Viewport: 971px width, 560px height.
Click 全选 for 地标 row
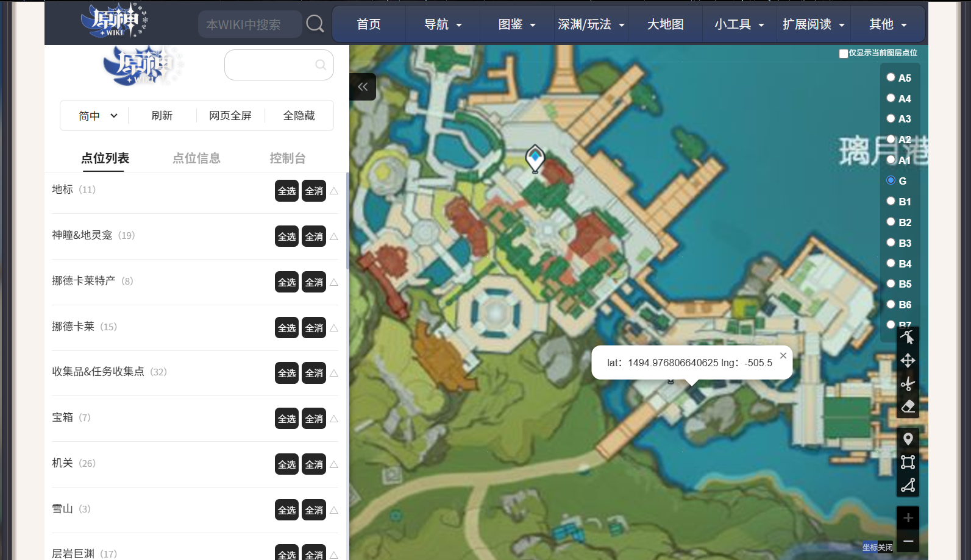tap(286, 191)
